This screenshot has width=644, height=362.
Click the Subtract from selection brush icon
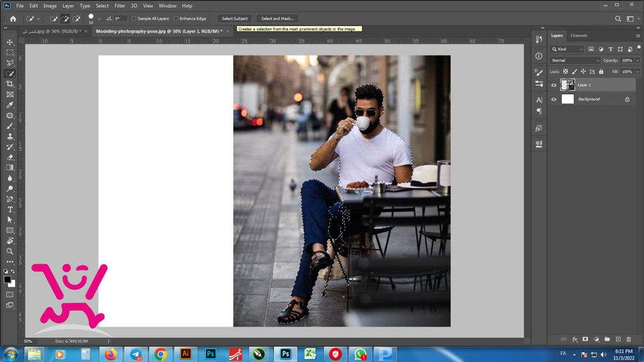tap(76, 19)
